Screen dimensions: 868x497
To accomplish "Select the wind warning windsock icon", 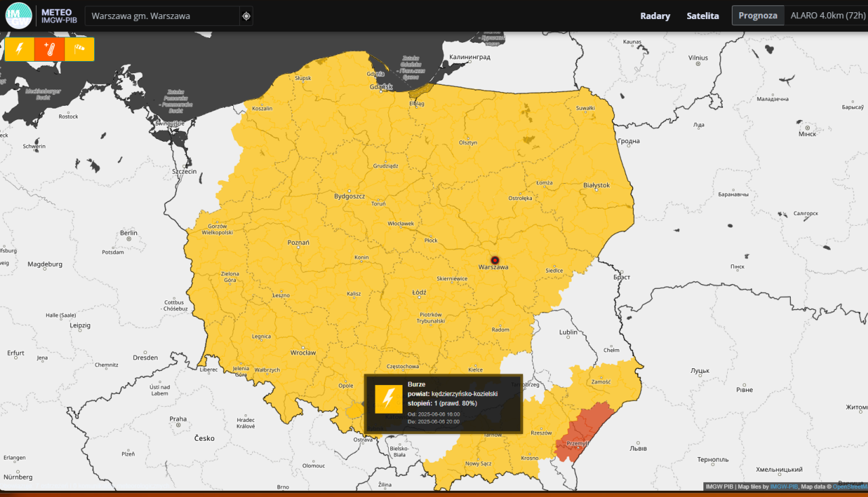I will tap(79, 49).
